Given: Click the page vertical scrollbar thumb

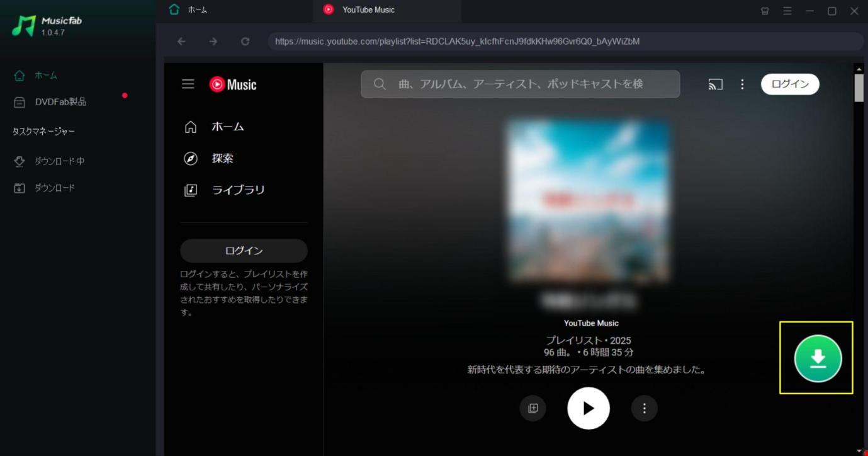Looking at the screenshot, I should (859, 87).
